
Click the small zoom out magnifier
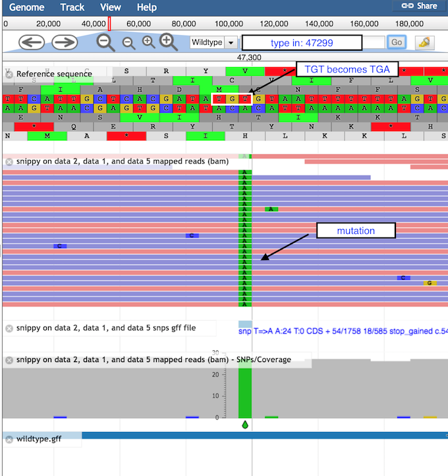coord(128,43)
